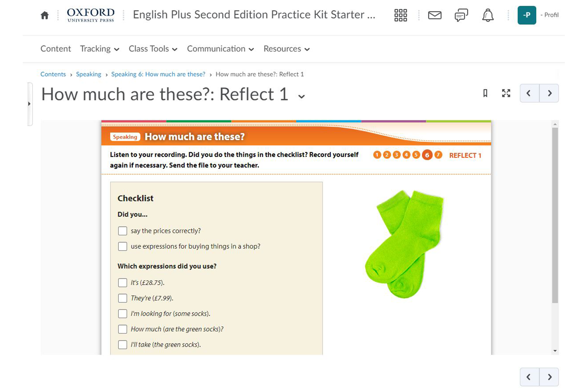Image resolution: width=588 pixels, height=392 pixels.
Task: Open the Class Tools dropdown
Action: (153, 49)
